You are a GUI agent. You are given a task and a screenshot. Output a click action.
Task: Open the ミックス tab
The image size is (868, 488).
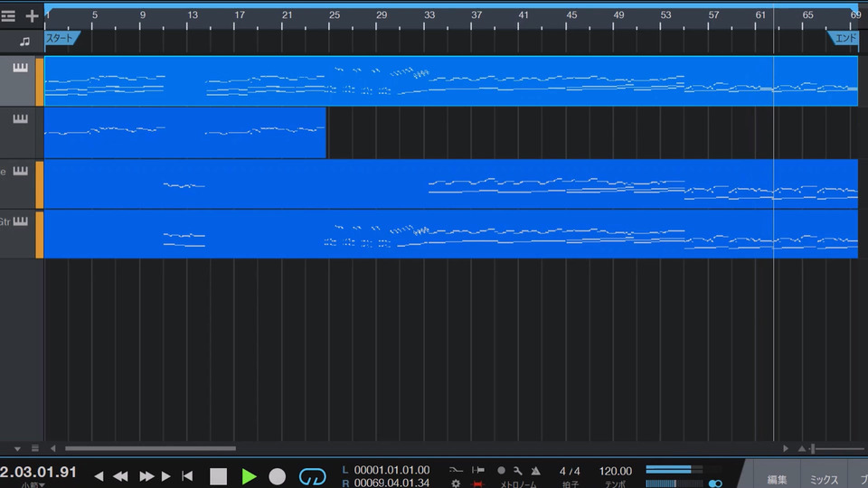point(824,480)
